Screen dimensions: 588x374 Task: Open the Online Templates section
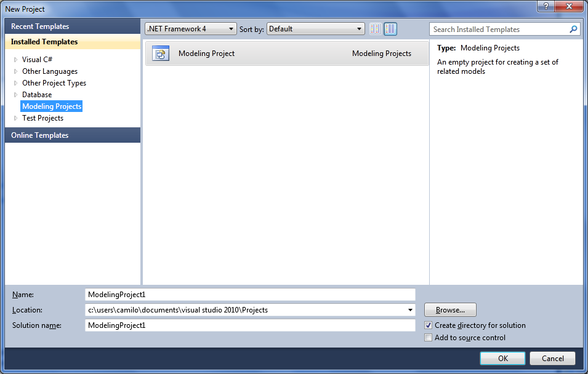tap(73, 135)
